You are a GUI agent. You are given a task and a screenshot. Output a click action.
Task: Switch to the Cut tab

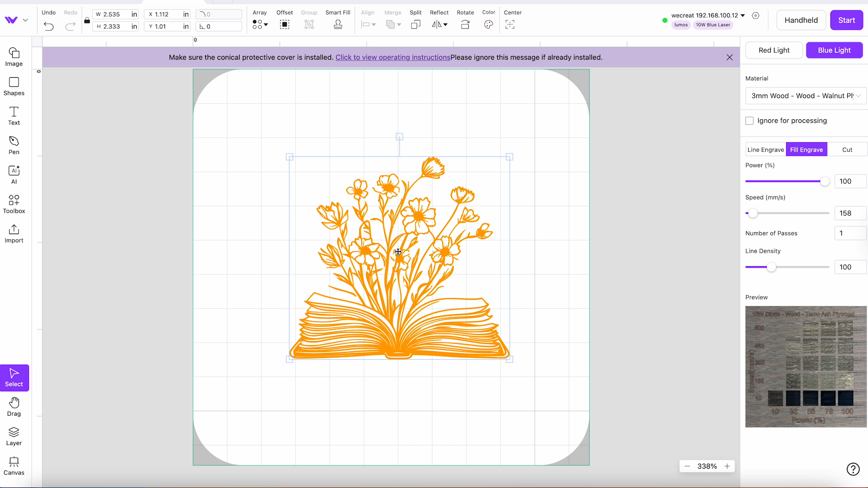tap(847, 149)
